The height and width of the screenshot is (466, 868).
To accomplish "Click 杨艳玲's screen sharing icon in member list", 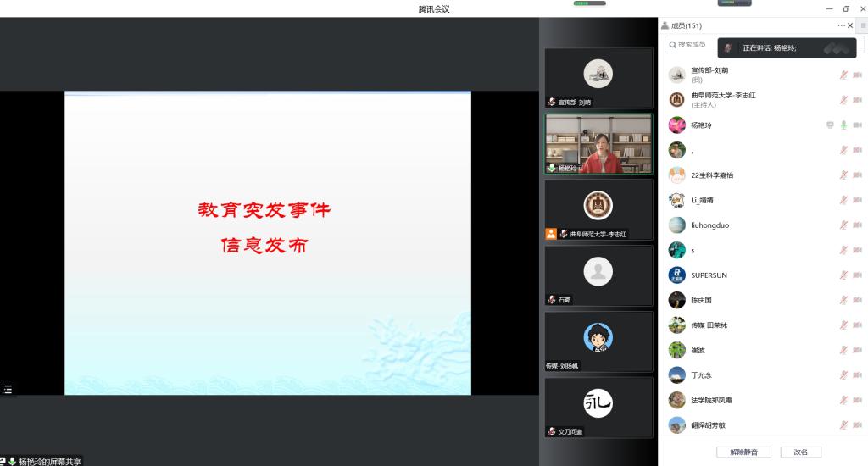I will [830, 125].
